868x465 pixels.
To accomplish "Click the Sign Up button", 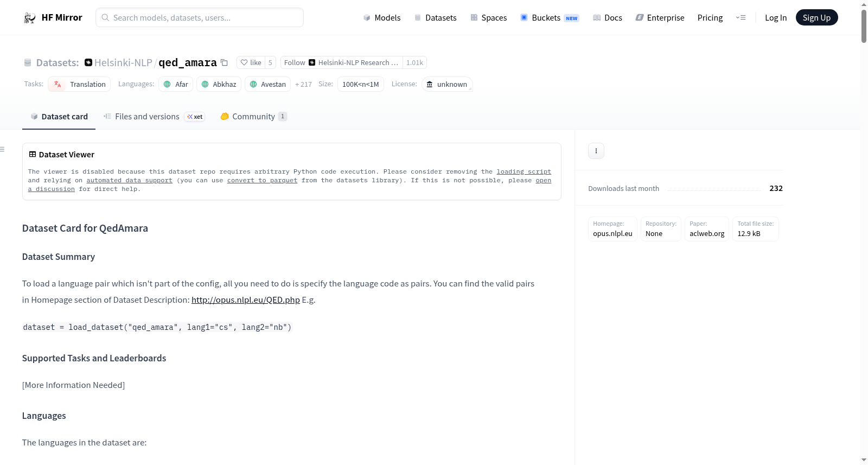I will coord(816,17).
